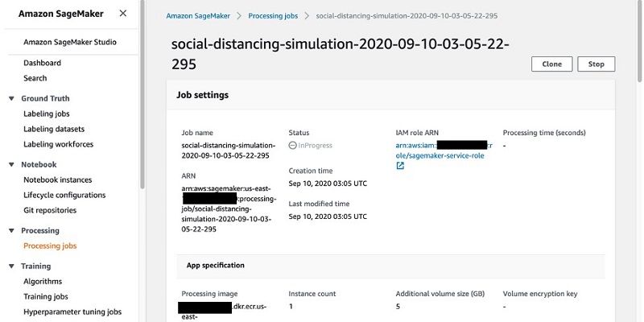Viewport: 644px width, 322px height.
Task: Stop the processing job
Action: (596, 64)
